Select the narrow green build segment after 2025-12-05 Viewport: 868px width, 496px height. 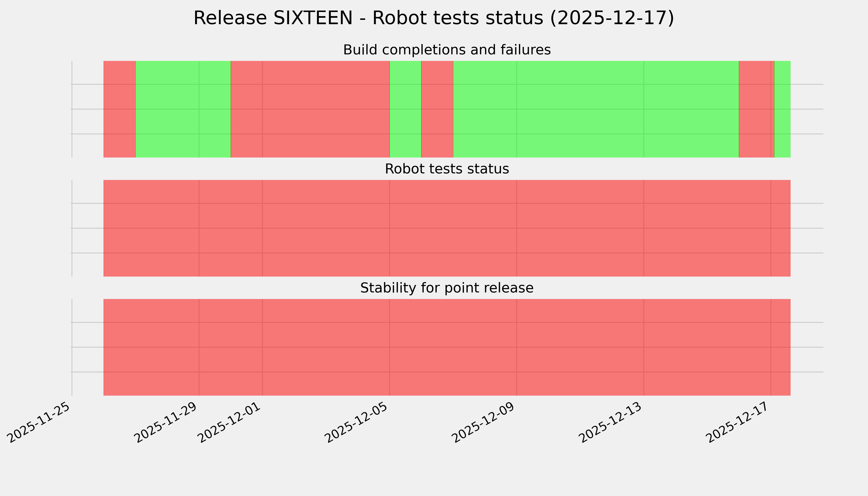[x=405, y=109]
